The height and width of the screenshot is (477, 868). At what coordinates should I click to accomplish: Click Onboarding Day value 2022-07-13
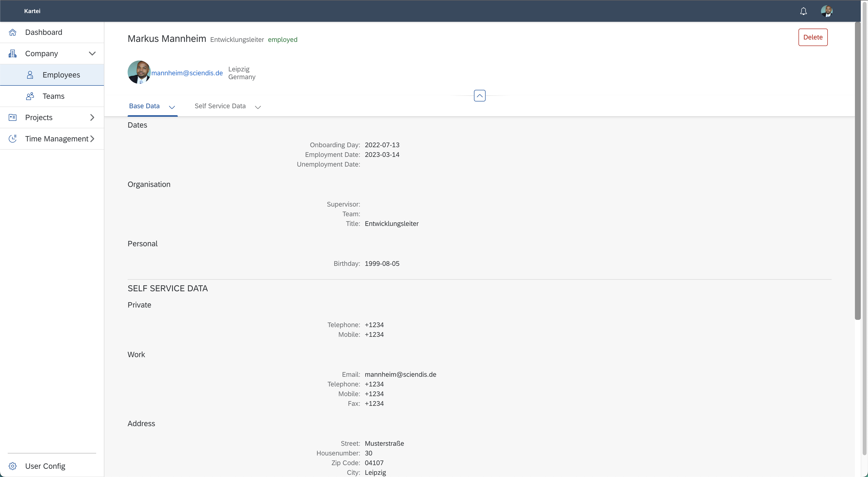[x=382, y=145]
